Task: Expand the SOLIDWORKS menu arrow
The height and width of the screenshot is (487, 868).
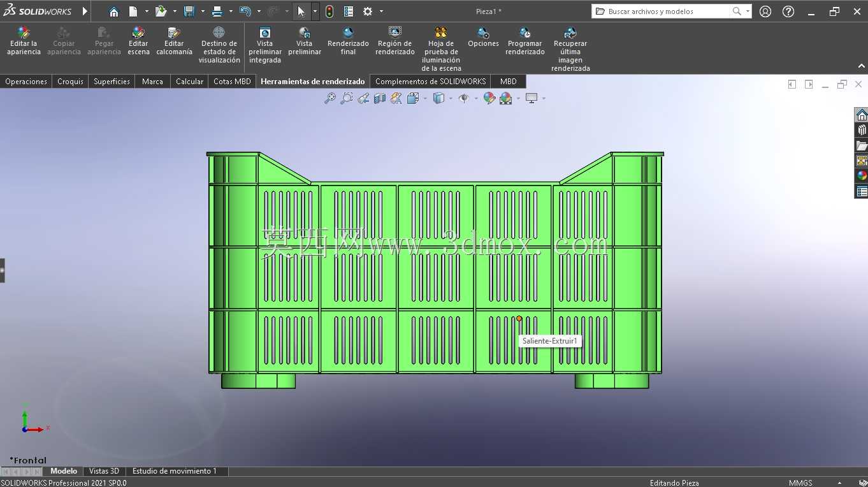Action: pos(85,11)
